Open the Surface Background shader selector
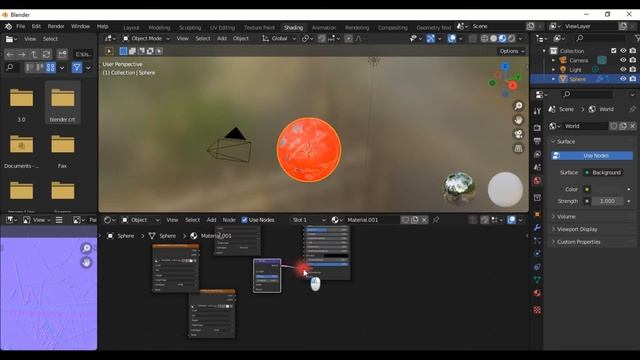 [x=603, y=173]
